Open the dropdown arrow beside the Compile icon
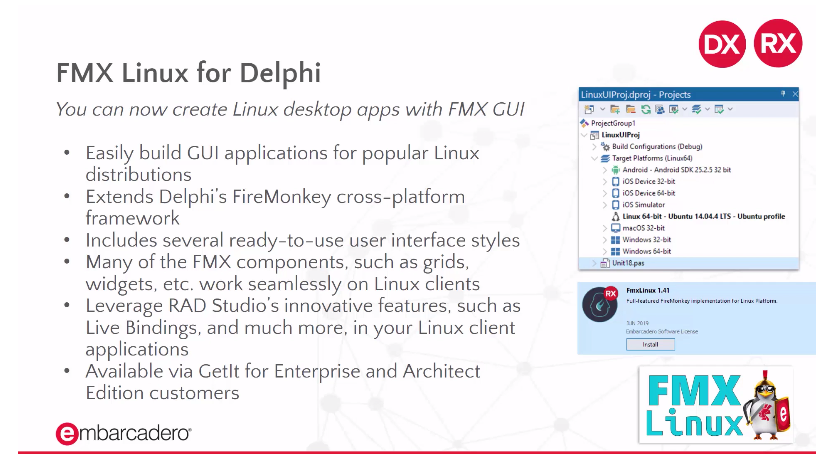 tap(684, 110)
